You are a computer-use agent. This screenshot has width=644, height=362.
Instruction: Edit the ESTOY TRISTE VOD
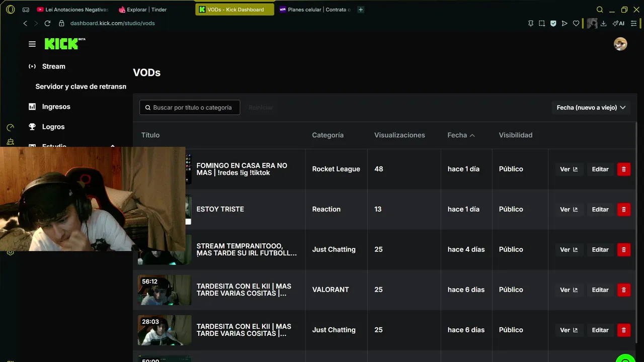click(600, 209)
